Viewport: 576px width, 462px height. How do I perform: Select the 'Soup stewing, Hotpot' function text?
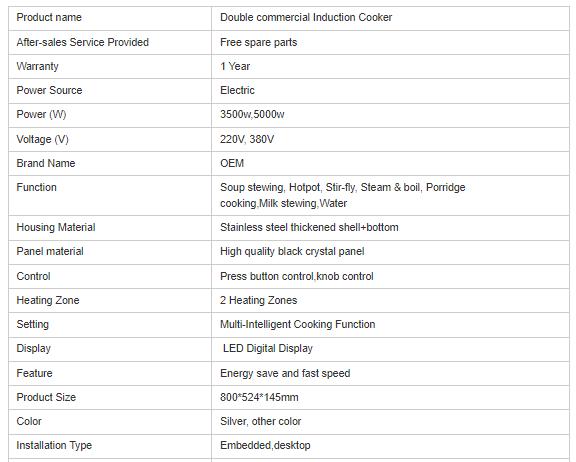click(270, 187)
